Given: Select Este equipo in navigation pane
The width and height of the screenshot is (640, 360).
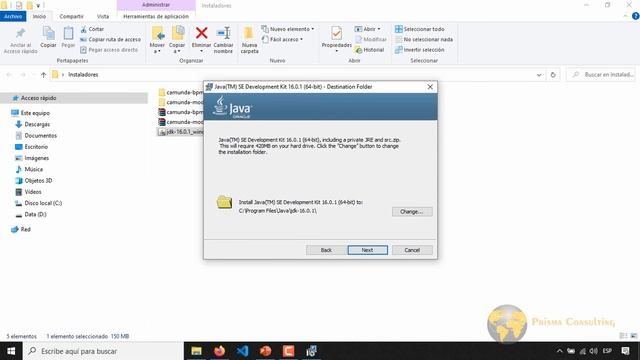Looking at the screenshot, I should pyautogui.click(x=31, y=113).
